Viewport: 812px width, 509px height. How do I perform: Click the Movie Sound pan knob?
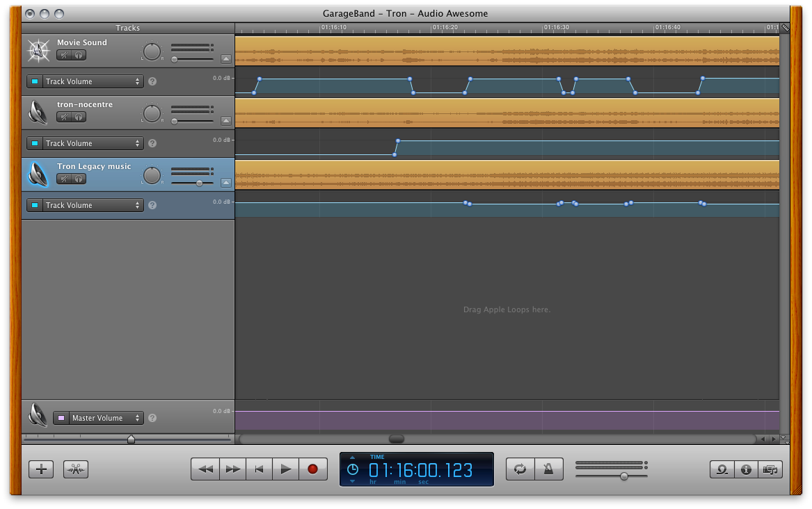(152, 51)
